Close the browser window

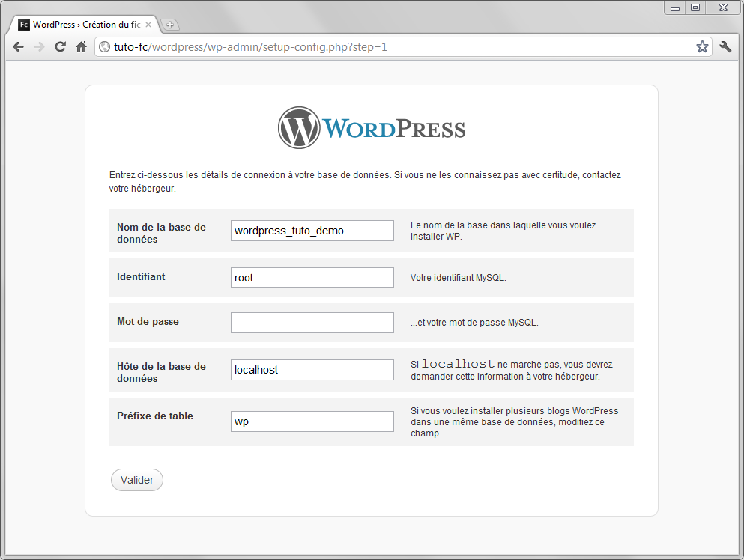click(x=723, y=7)
